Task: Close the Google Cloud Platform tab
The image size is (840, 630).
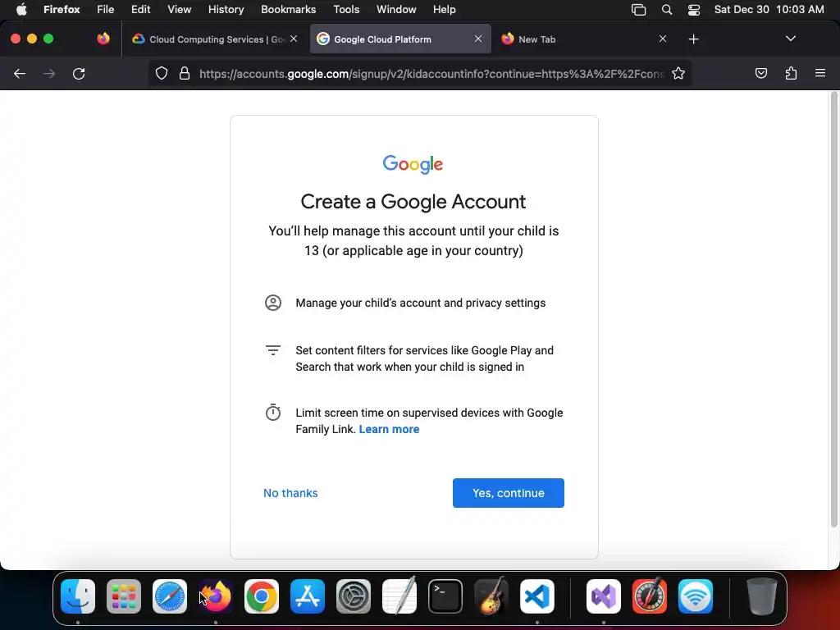Action: pos(478,39)
